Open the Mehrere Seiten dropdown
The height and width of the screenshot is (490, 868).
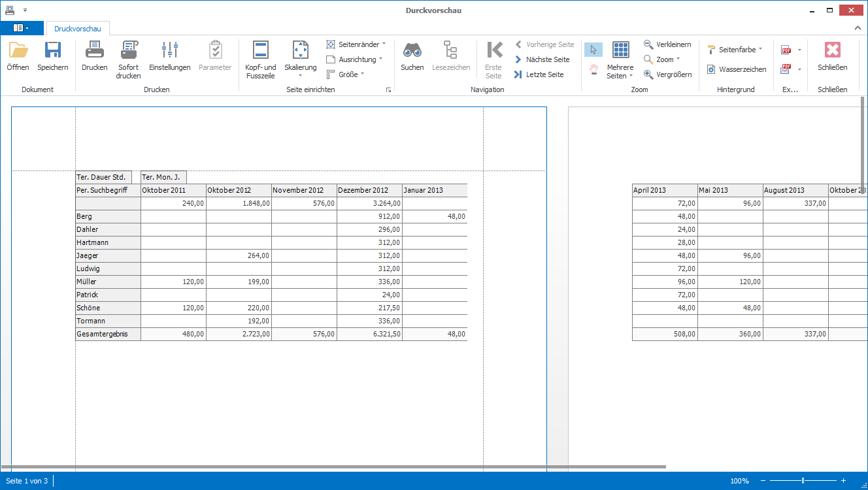620,60
